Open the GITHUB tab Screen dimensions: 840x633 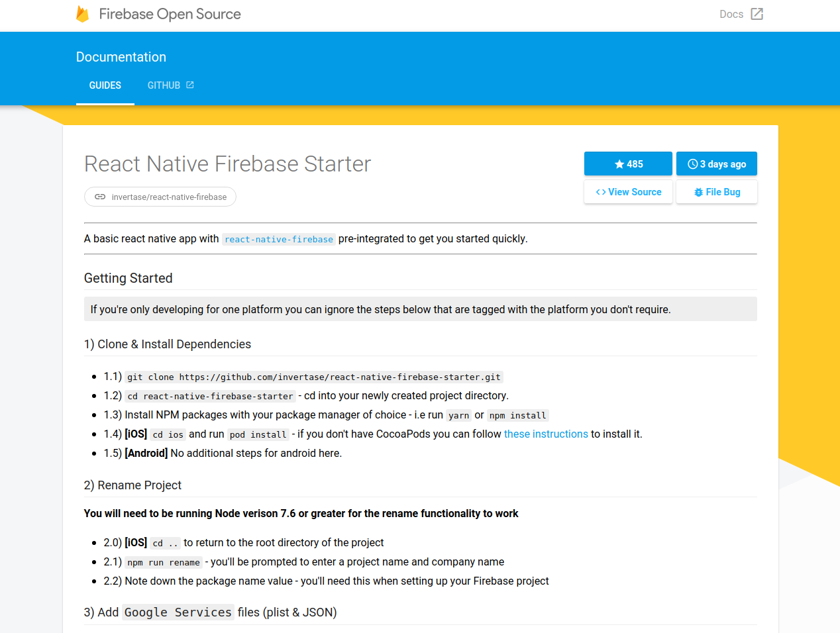(x=165, y=85)
